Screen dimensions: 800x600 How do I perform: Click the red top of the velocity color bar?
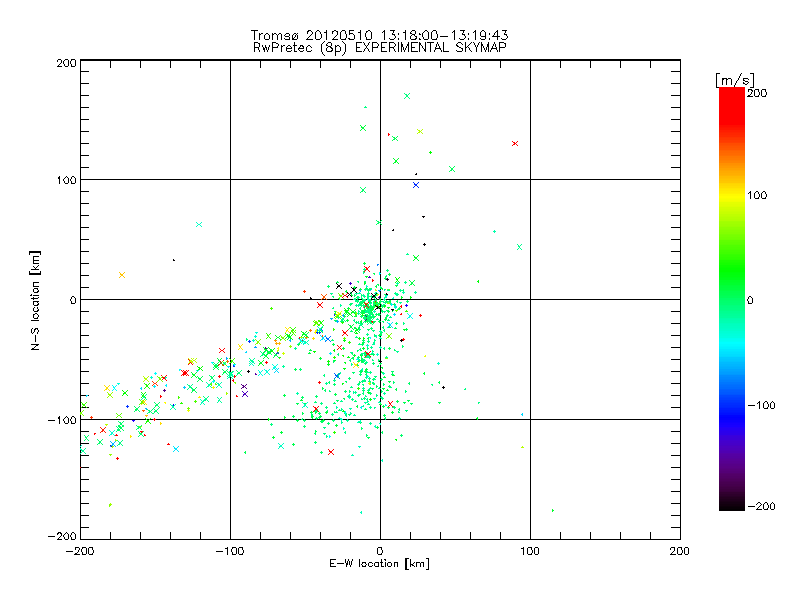pos(731,94)
